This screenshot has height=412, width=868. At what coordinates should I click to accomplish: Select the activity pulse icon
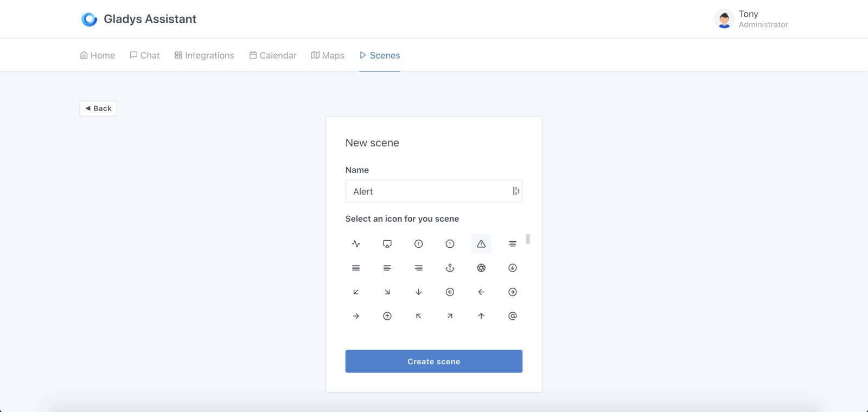(356, 244)
